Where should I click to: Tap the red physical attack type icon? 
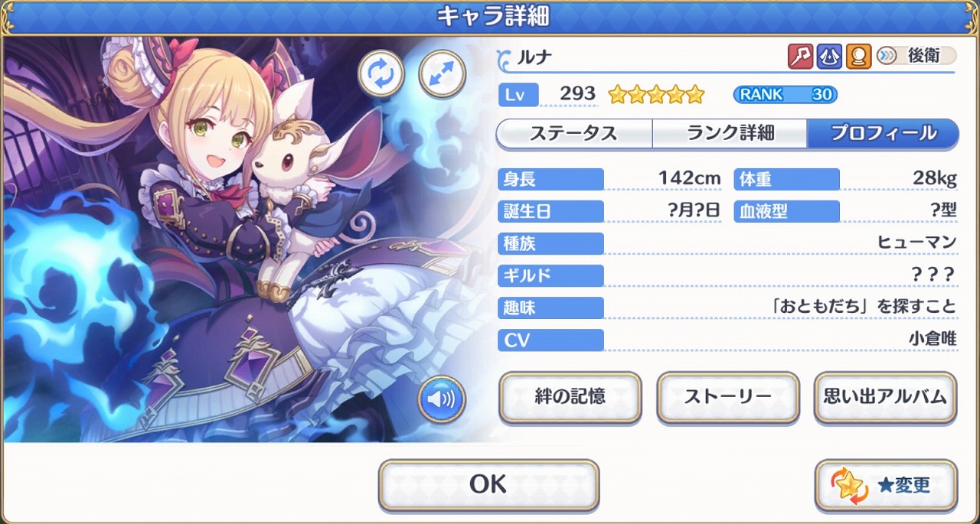[x=800, y=56]
